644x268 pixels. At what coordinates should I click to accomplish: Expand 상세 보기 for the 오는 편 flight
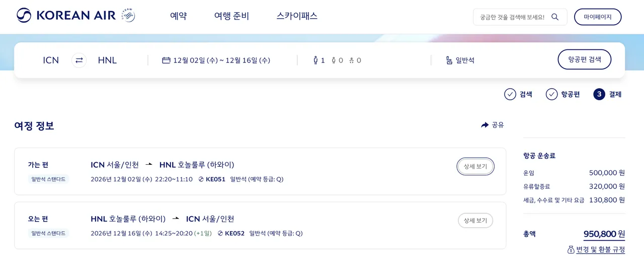[475, 221]
